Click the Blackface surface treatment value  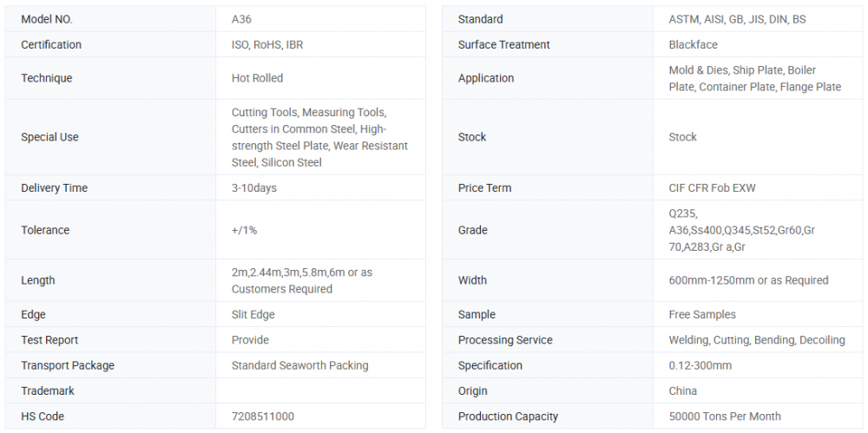tap(693, 44)
